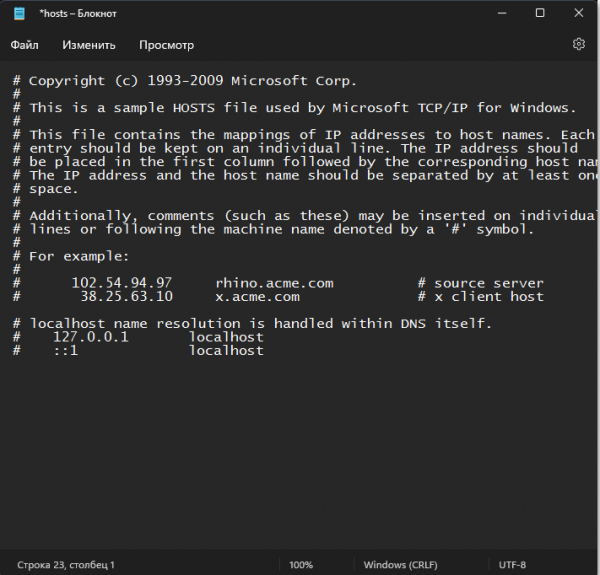
Task: Click the 38.25.63.10 IP address
Action: tap(127, 296)
